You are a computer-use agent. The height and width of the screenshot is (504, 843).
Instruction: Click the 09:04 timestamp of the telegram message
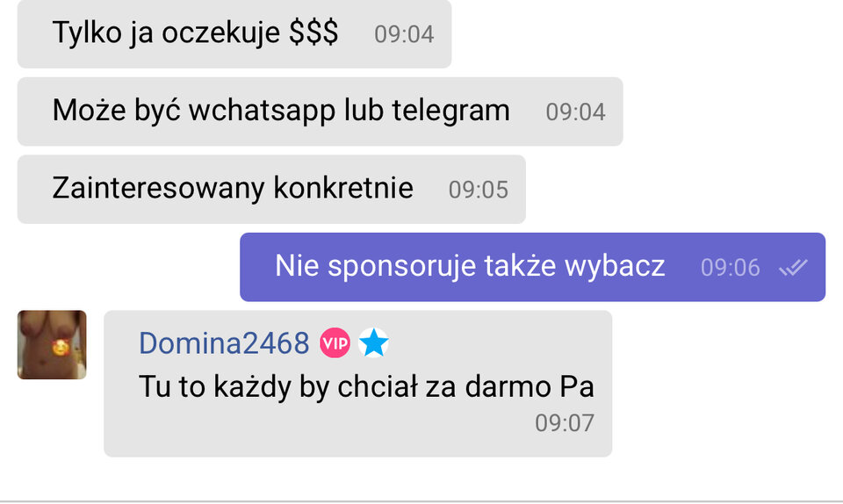pyautogui.click(x=576, y=112)
